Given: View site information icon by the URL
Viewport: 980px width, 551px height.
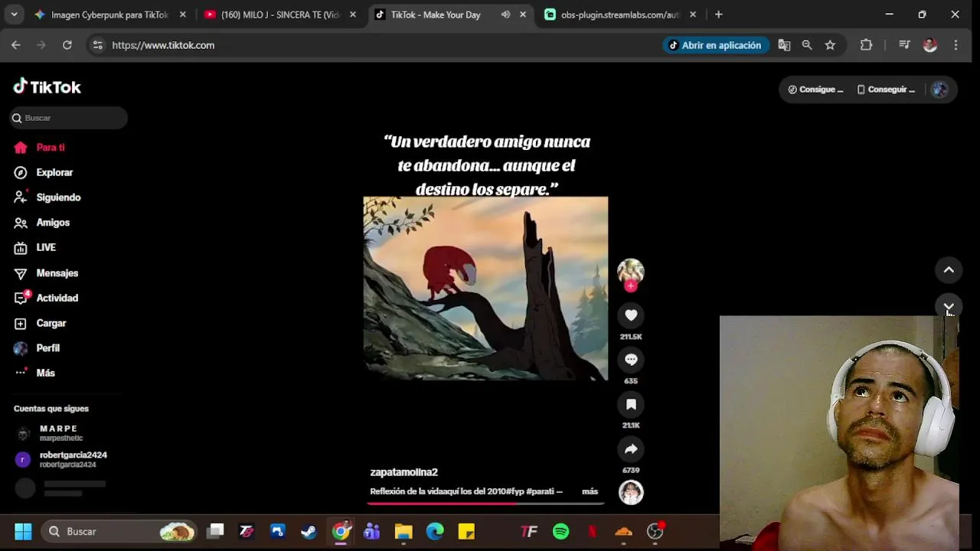Looking at the screenshot, I should point(97,45).
